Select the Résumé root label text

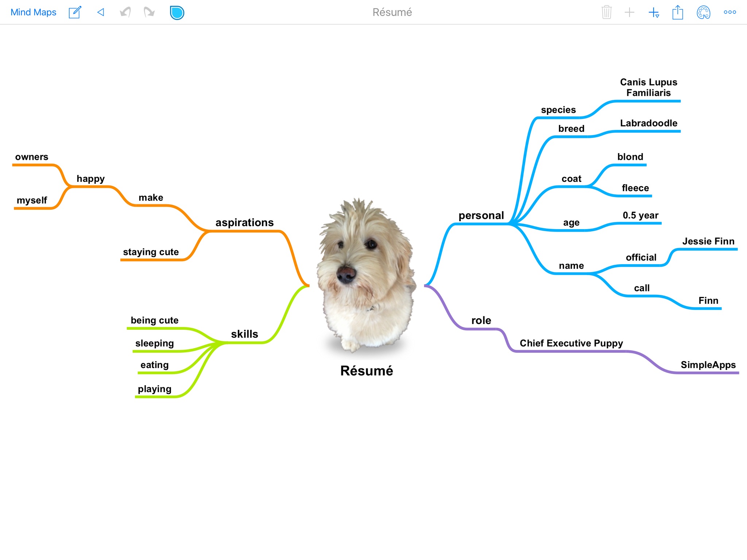point(367,371)
